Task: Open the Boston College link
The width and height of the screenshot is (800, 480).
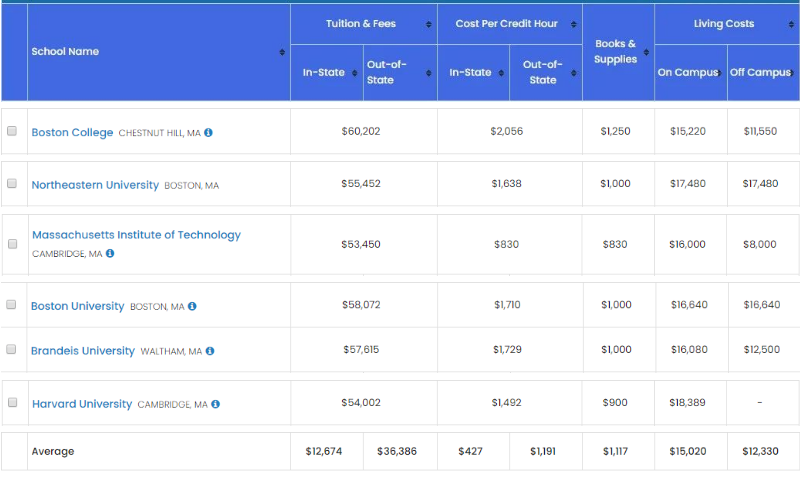Action: tap(72, 133)
